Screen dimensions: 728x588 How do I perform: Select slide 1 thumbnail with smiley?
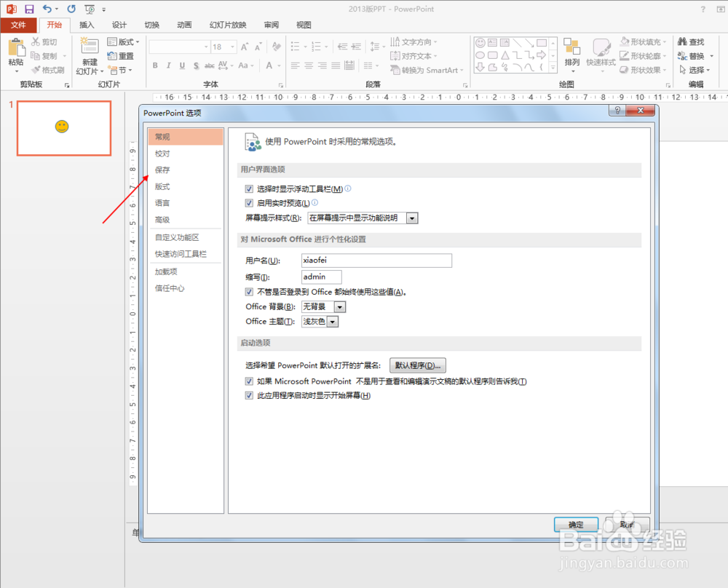64,128
